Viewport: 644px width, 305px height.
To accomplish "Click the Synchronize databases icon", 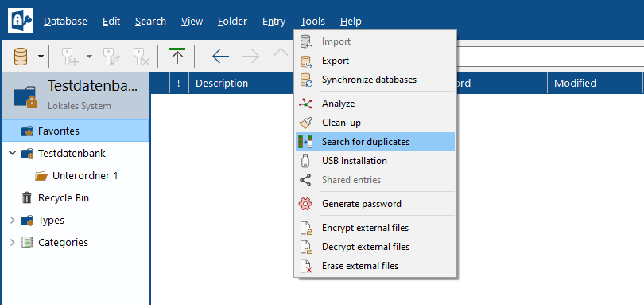I will tap(306, 80).
